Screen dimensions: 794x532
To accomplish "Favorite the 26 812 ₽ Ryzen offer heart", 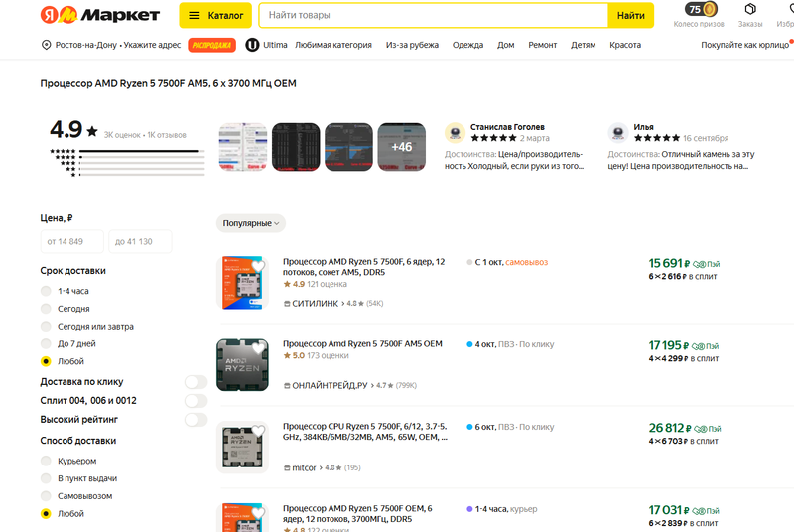I will [258, 431].
